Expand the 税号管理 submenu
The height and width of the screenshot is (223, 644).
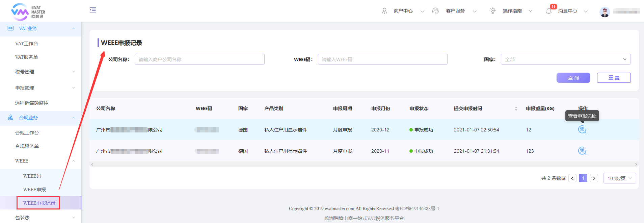point(74,72)
